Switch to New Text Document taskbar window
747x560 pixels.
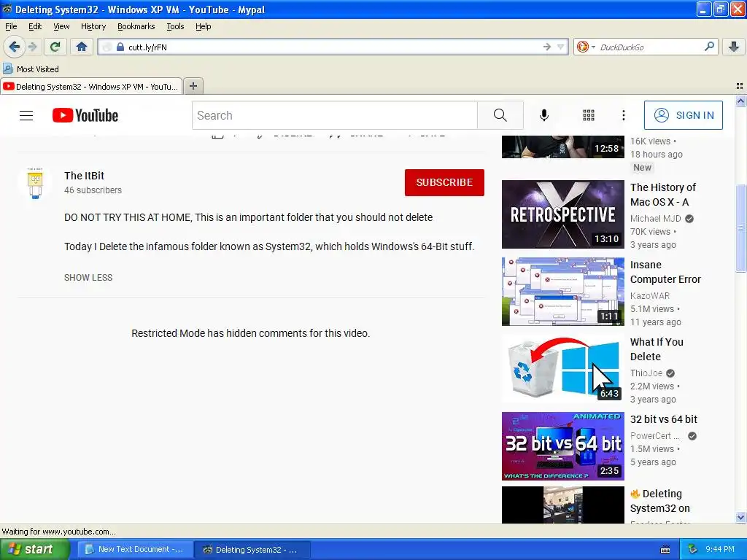point(135,550)
